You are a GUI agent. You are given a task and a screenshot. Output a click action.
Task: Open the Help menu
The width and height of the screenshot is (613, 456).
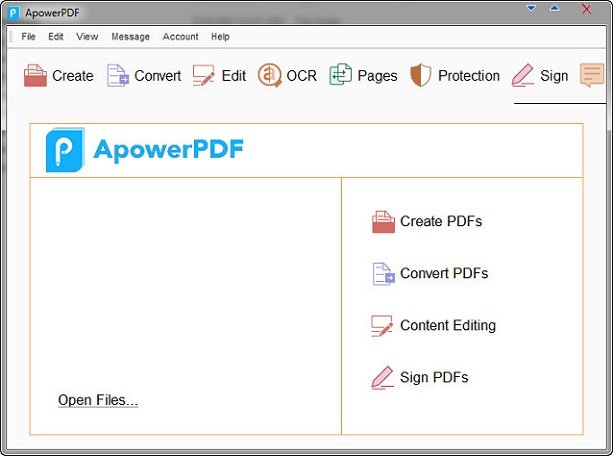(220, 37)
